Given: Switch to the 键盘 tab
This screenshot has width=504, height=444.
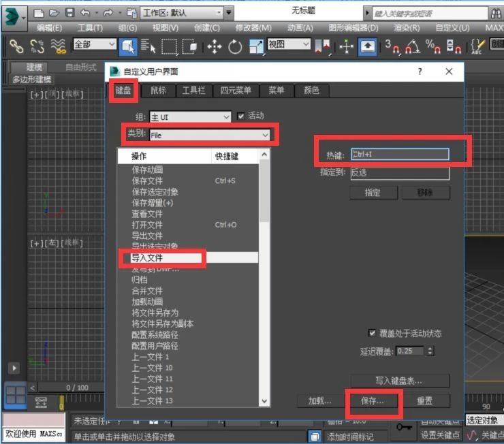Looking at the screenshot, I should tap(123, 91).
